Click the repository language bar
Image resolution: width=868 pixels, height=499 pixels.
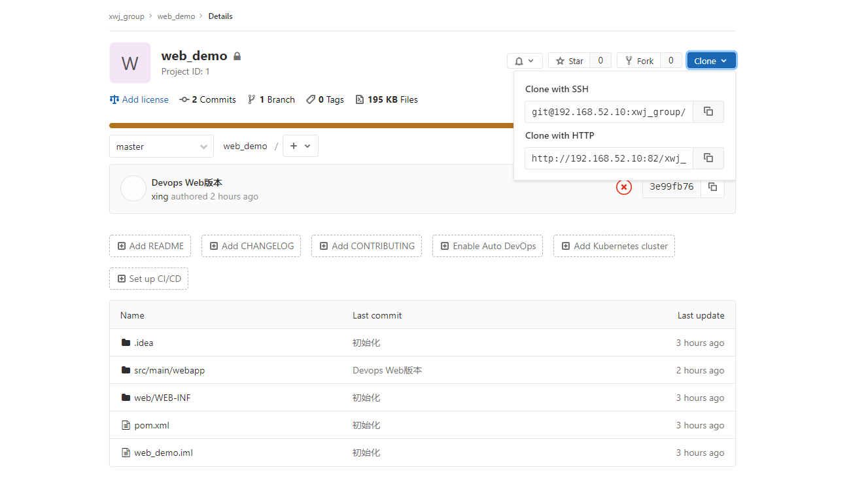(x=311, y=126)
